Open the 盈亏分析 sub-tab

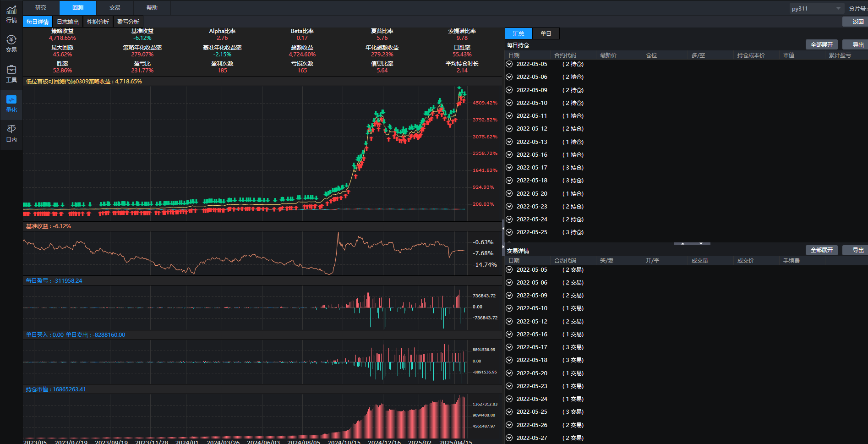128,22
